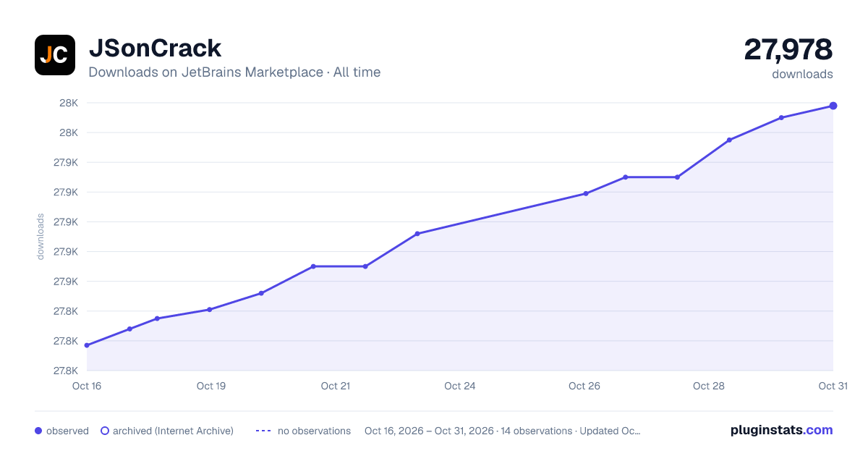Select the data point above Oct 19
The image size is (868, 456).
[x=210, y=310]
